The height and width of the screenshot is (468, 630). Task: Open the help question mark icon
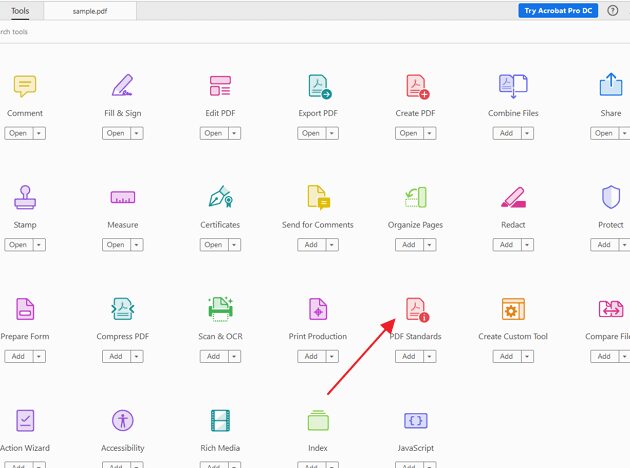pyautogui.click(x=612, y=10)
